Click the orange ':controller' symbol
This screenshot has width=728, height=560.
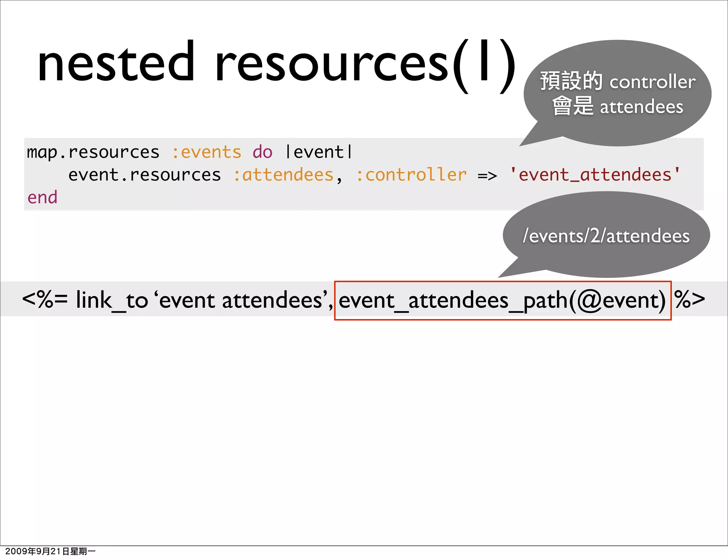pos(411,175)
